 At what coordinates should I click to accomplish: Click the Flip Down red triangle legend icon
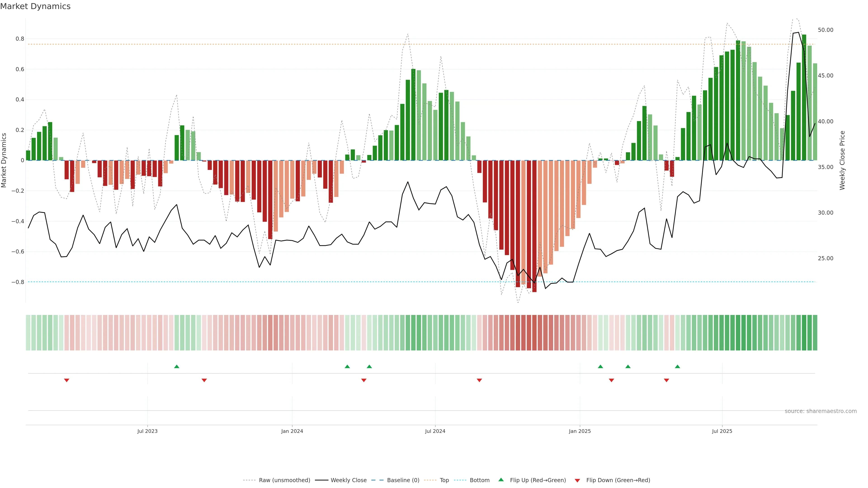pos(577,480)
